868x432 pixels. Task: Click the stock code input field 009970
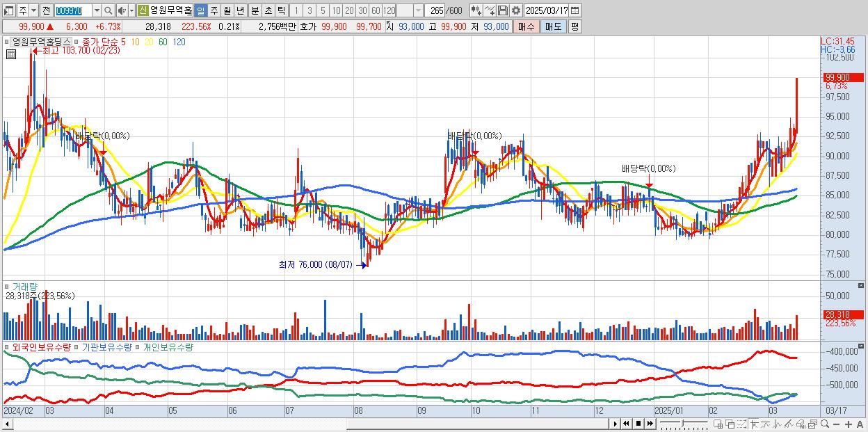coord(73,10)
